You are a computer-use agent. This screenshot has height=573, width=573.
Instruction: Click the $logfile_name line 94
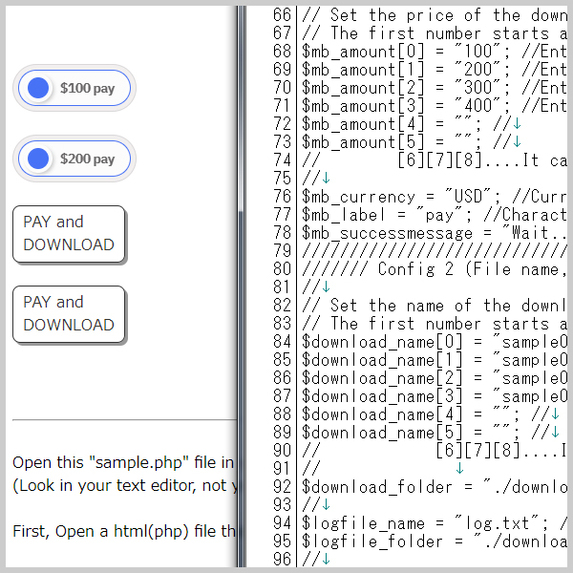click(434, 523)
